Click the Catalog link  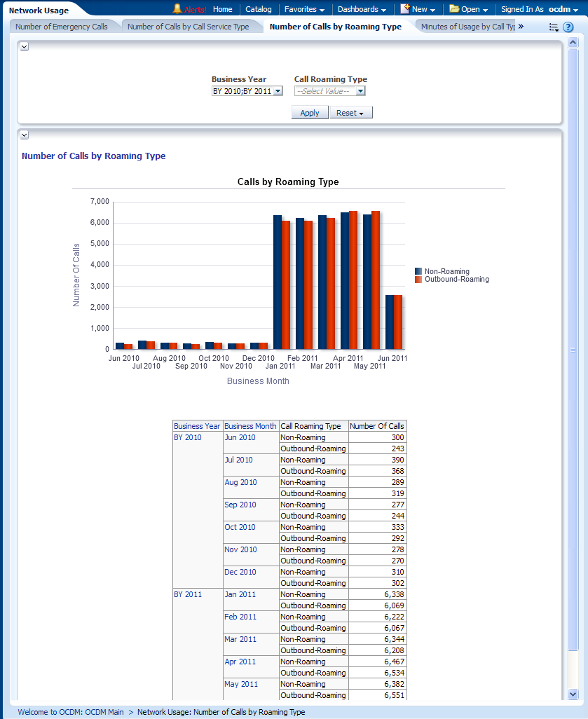pyautogui.click(x=259, y=9)
